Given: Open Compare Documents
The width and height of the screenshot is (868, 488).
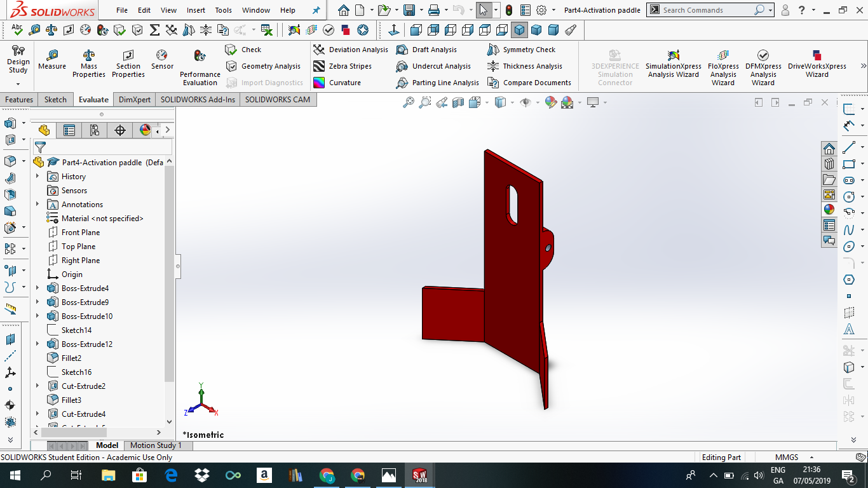Looking at the screenshot, I should pyautogui.click(x=529, y=83).
